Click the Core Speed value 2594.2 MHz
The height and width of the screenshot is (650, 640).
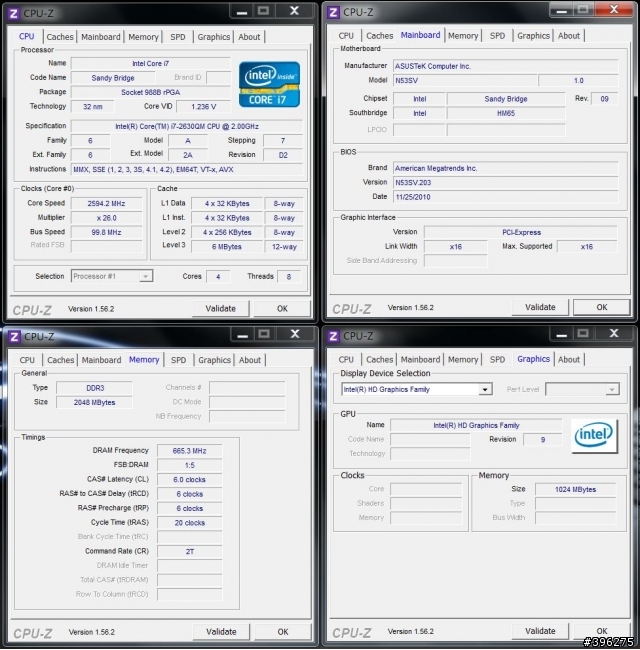107,204
